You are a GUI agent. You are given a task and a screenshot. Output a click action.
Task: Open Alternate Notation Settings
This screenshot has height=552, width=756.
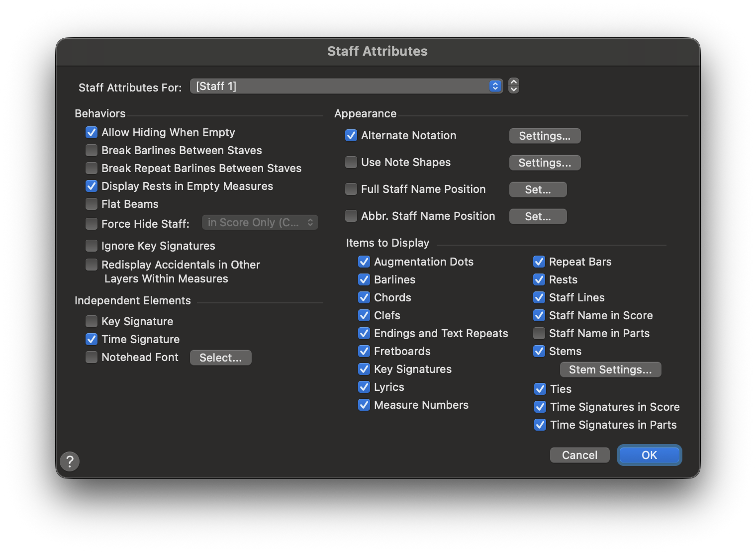tap(545, 136)
